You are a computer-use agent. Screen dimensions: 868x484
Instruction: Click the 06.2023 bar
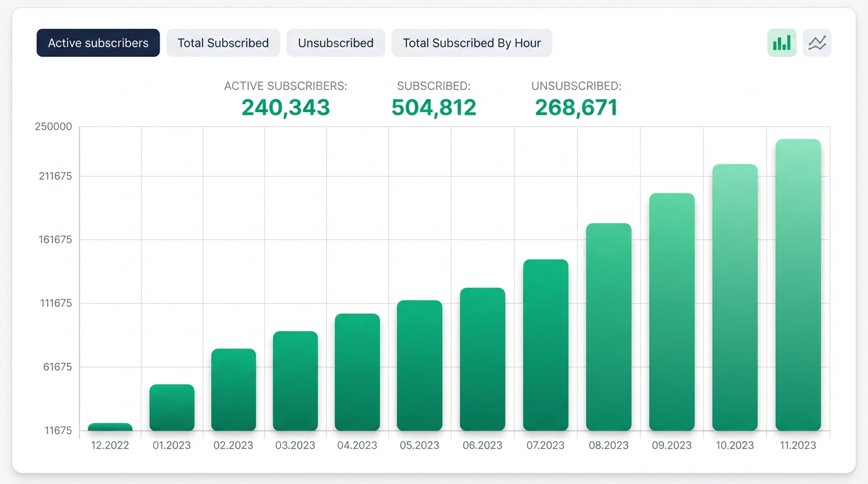tap(483, 359)
